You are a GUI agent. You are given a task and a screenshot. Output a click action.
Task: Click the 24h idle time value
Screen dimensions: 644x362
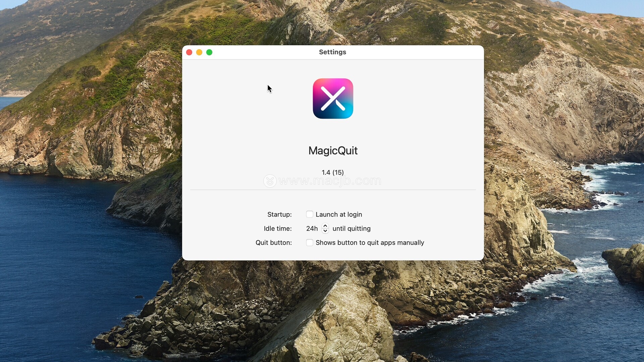tap(312, 229)
